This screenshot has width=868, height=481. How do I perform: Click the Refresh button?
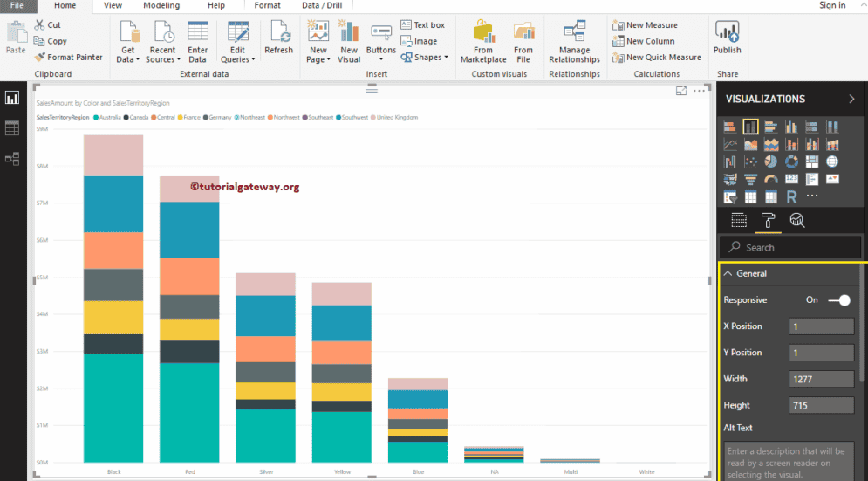point(279,39)
